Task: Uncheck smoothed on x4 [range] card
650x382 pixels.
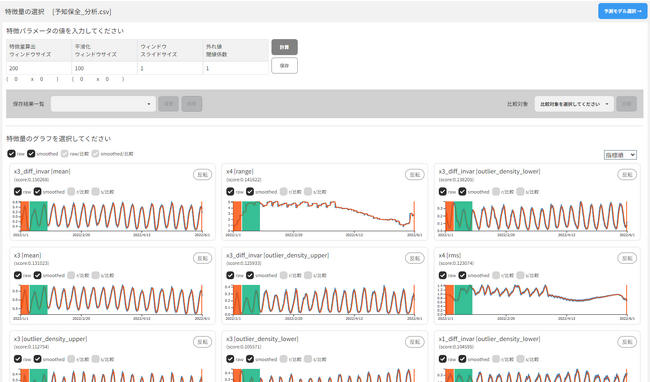Action: (250, 191)
